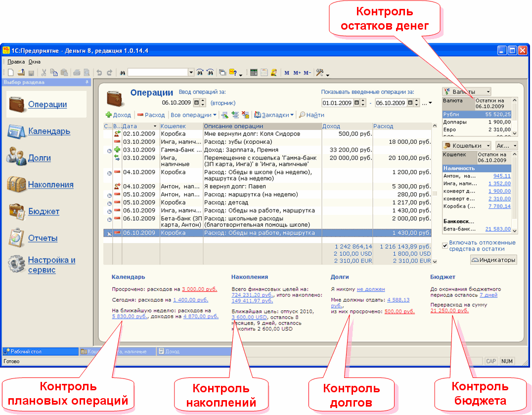Open the Накопления section

point(50,184)
